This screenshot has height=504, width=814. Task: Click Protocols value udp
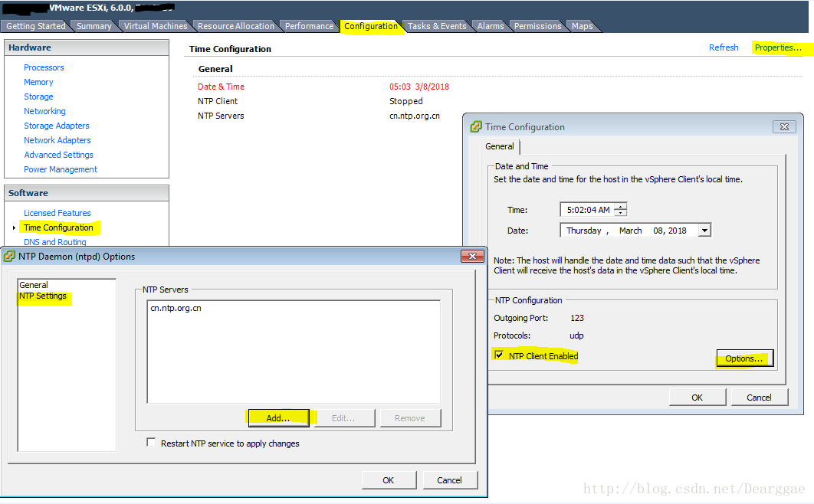[x=576, y=335]
